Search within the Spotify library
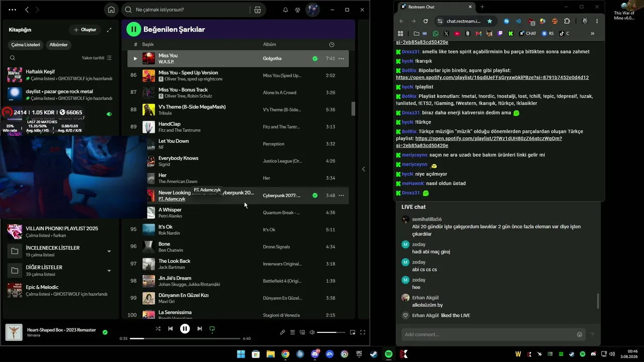Viewport: 644px width, 362px height. 13,58
